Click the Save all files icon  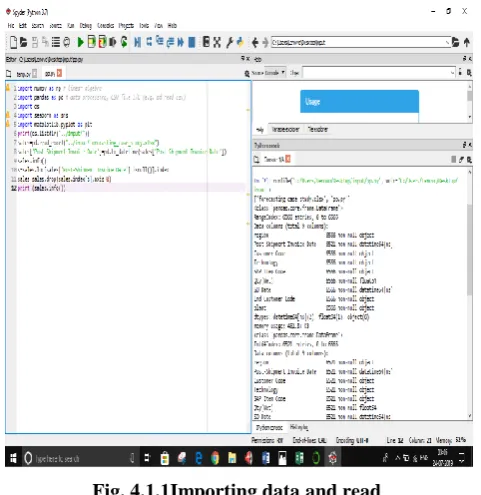click(x=45, y=42)
